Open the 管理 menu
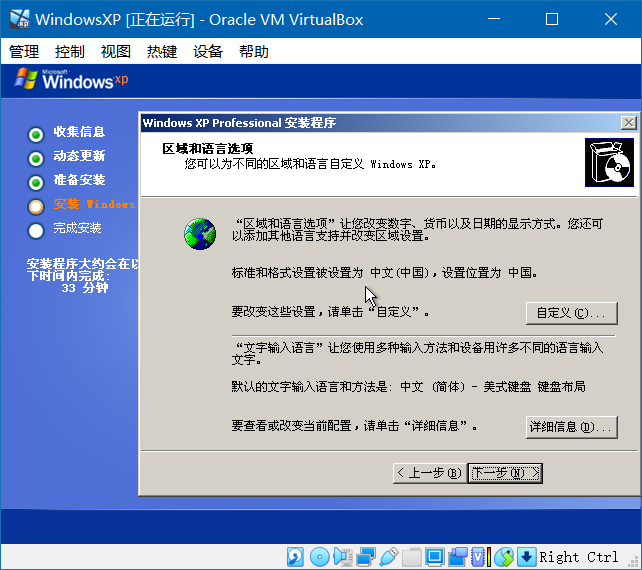This screenshot has width=642, height=570. (x=24, y=52)
